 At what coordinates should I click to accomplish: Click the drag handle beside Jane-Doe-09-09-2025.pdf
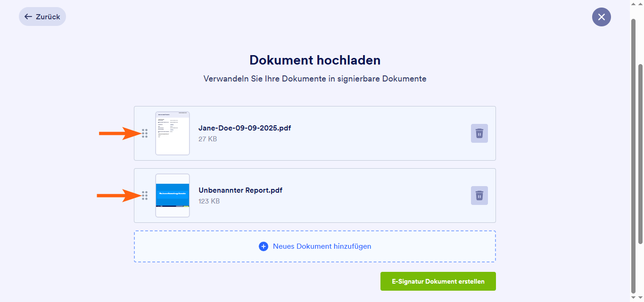[x=145, y=133]
